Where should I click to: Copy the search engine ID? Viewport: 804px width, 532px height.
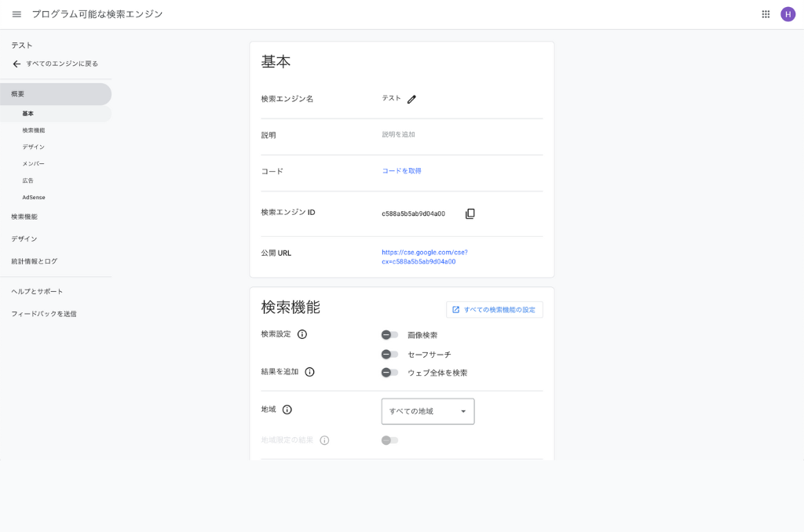click(x=470, y=213)
